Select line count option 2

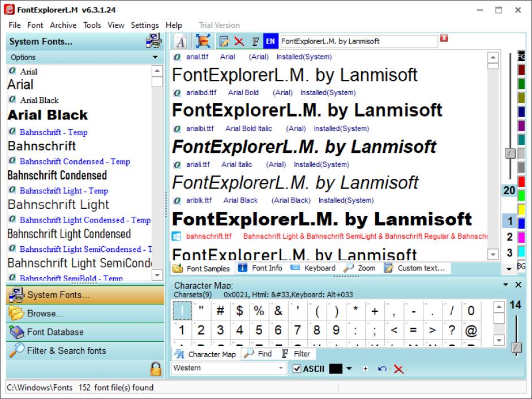(509, 237)
